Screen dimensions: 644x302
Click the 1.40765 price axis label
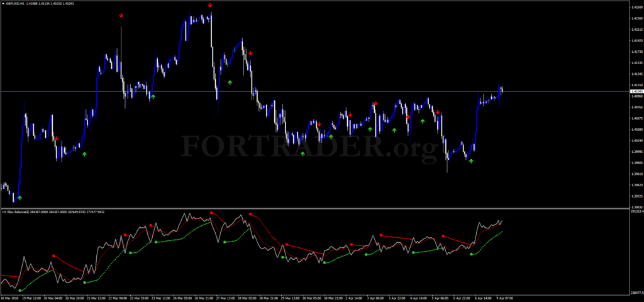637,108
